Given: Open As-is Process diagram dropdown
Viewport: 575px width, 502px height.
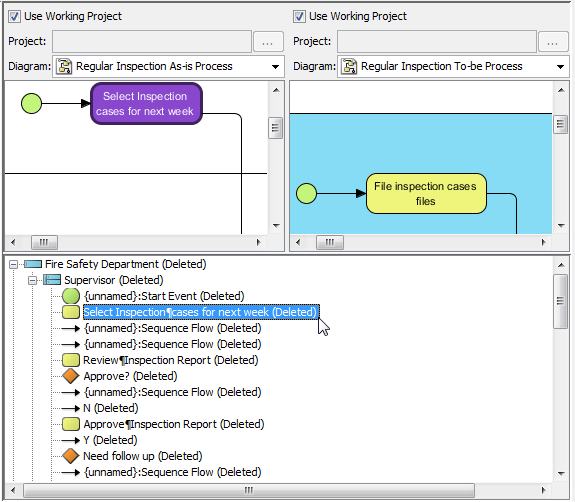Looking at the screenshot, I should [275, 67].
